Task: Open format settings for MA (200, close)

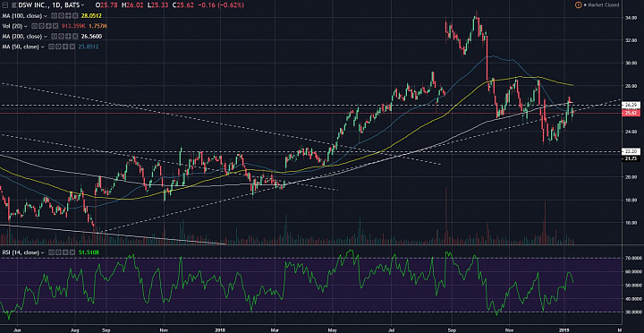Action: point(61,37)
